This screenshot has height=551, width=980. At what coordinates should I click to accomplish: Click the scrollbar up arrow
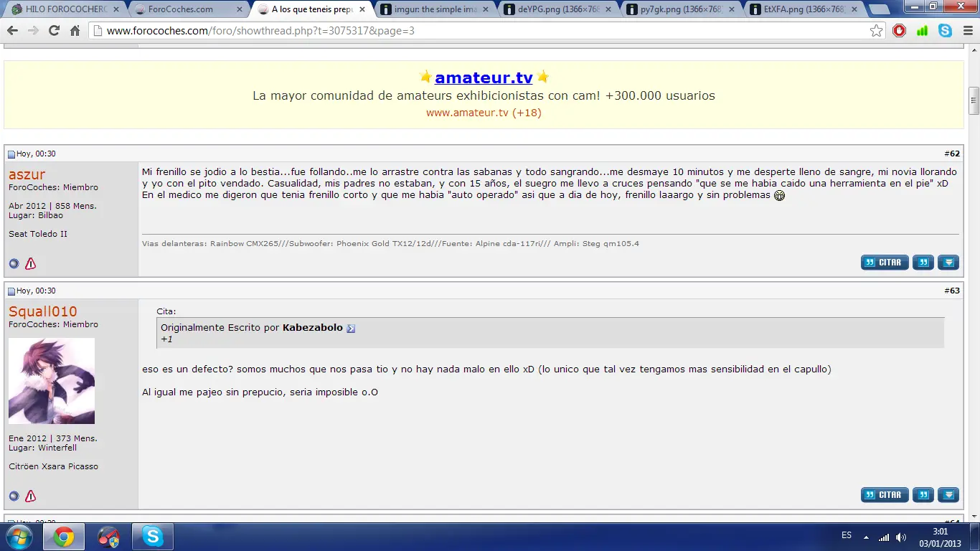974,52
